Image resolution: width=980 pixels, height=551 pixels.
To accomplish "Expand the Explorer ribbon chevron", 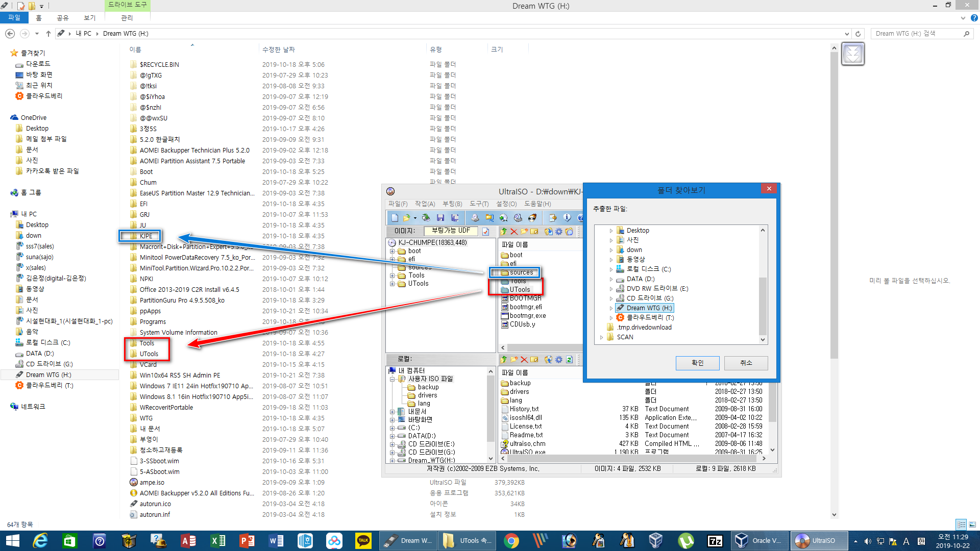I will 963,18.
